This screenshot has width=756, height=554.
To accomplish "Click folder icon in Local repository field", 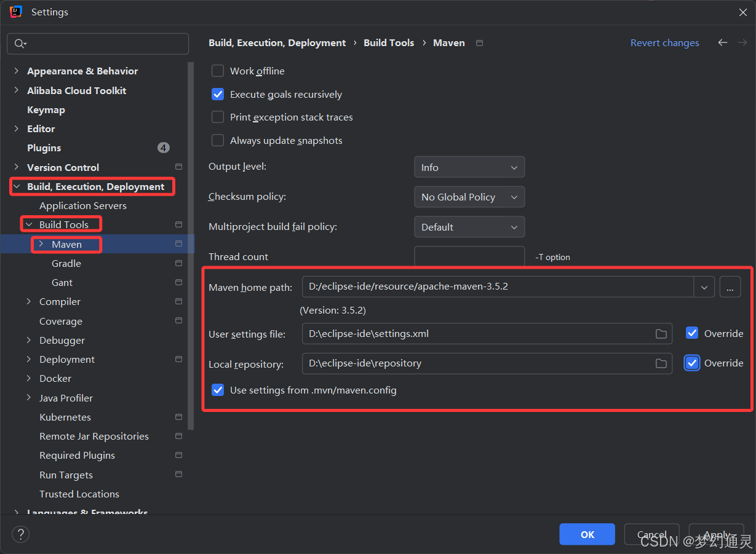I will [x=661, y=363].
